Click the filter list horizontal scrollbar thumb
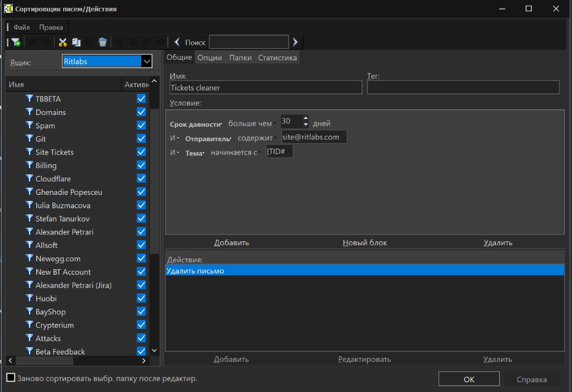This screenshot has width=572, height=392. (x=45, y=361)
